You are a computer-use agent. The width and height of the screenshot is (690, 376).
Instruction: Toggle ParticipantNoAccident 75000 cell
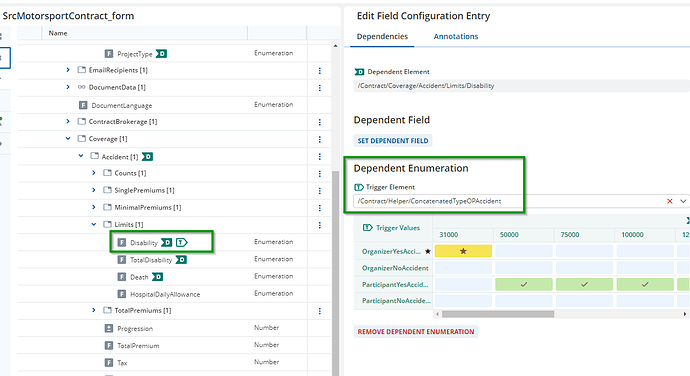click(584, 301)
